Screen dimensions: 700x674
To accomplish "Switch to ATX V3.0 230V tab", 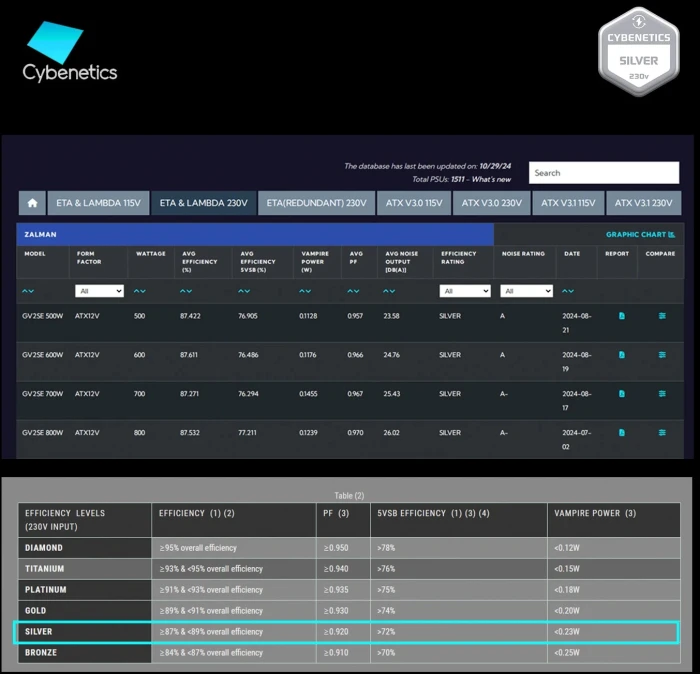I will [x=492, y=203].
